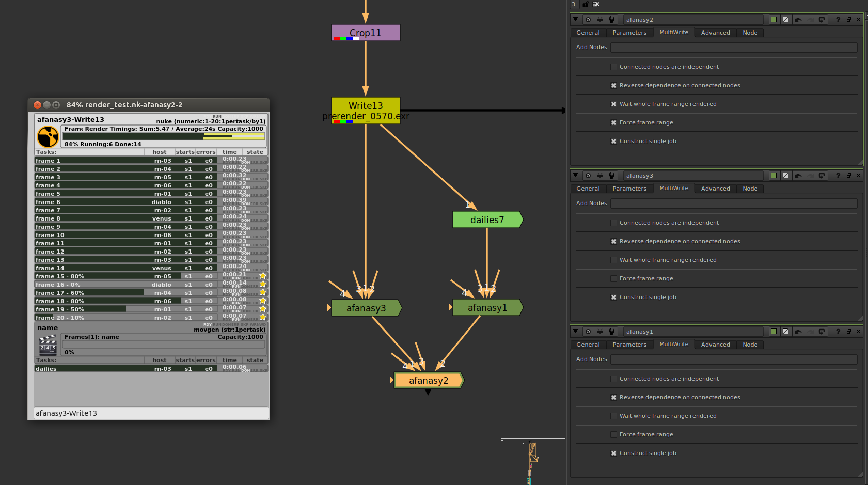Image resolution: width=868 pixels, height=485 pixels.
Task: Select the 'frame 6' task row
Action: 151,202
